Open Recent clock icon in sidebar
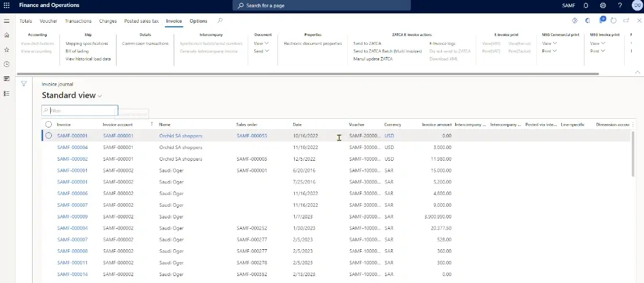644x283 pixels. tap(6, 64)
